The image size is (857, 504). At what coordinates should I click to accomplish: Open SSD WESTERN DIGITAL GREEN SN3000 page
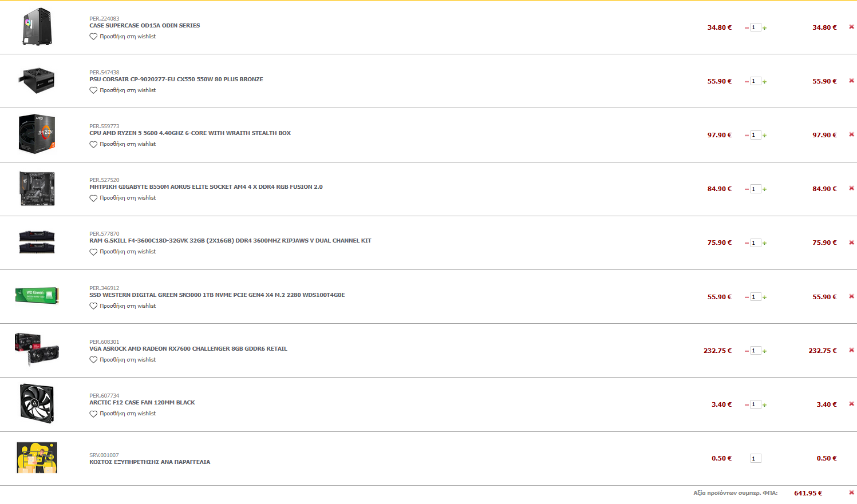217,295
